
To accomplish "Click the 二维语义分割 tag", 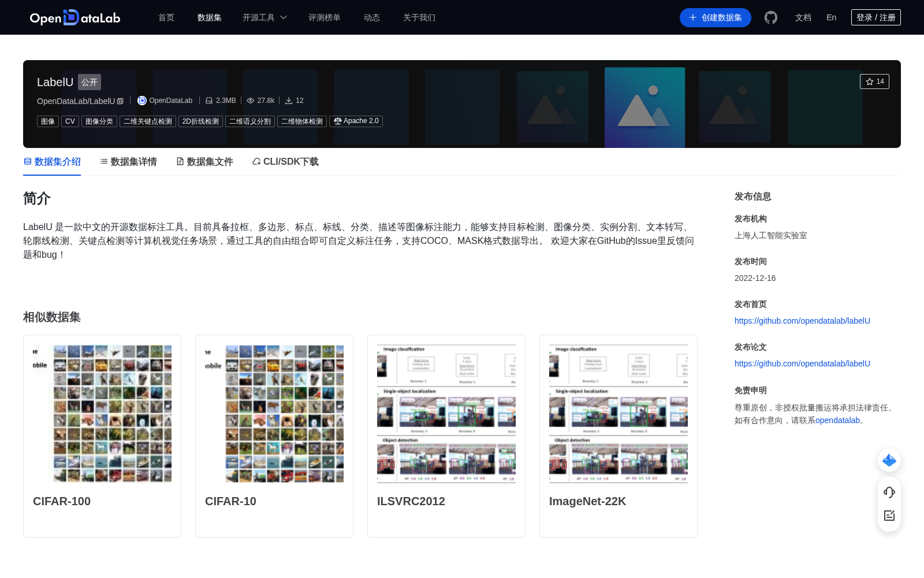I will 250,121.
